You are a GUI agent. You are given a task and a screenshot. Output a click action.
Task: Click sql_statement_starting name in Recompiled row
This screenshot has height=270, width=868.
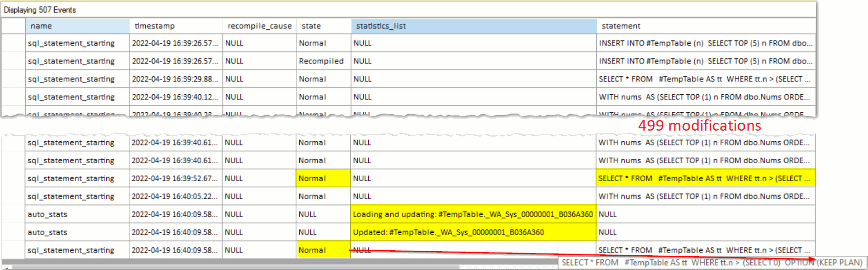coord(77,61)
